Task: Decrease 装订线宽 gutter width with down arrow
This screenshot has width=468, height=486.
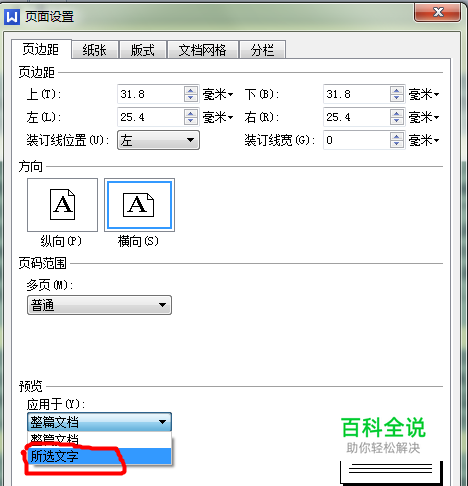Action: (397, 144)
